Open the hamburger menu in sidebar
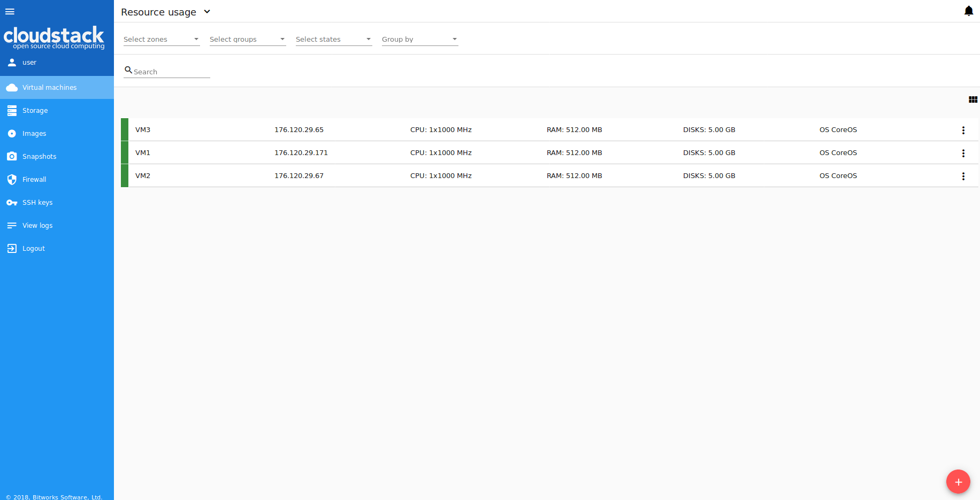The image size is (980, 500). click(10, 12)
